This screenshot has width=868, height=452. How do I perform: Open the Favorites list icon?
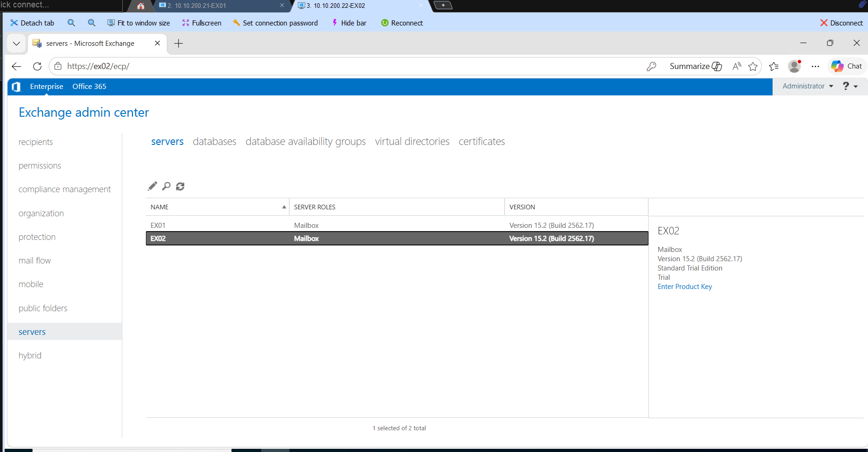pyautogui.click(x=774, y=66)
